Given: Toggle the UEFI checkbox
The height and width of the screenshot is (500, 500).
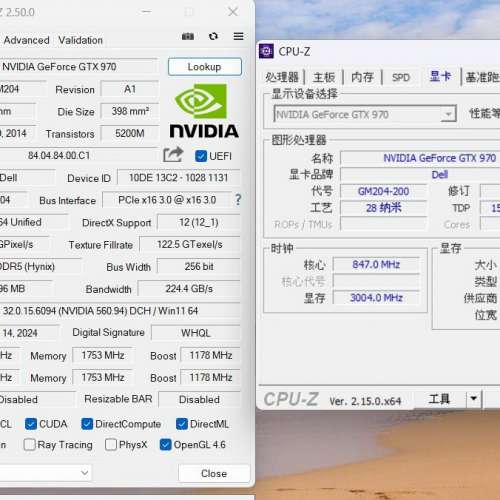Looking at the screenshot, I should tap(201, 156).
